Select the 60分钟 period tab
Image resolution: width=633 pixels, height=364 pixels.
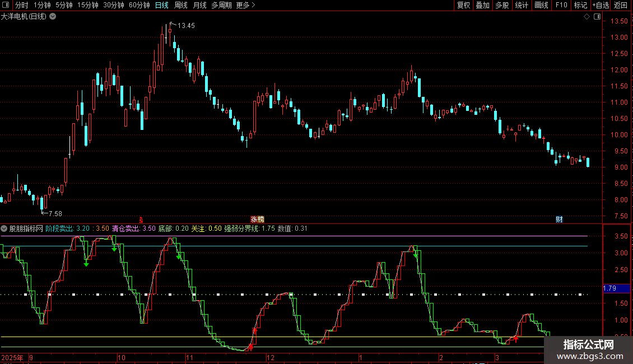coord(139,5)
